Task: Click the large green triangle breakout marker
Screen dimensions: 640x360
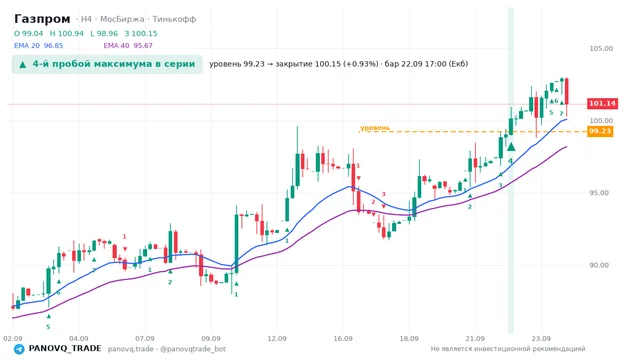Action: tap(511, 147)
